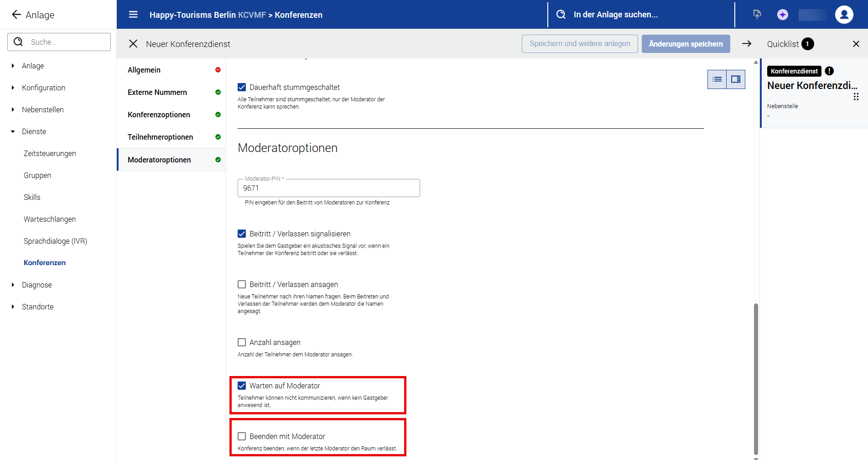The width and height of the screenshot is (868, 460).
Task: Click the back arrow next to Anlage
Action: pos(16,15)
